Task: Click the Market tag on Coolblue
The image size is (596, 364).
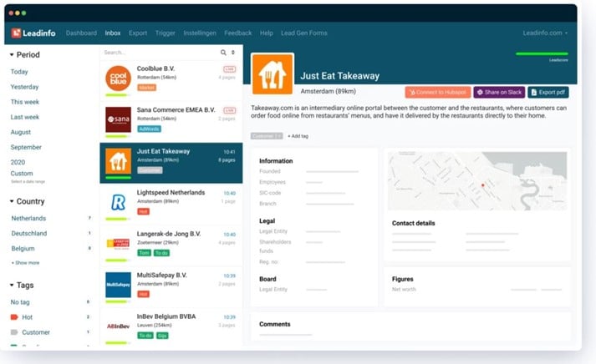Action: coord(147,88)
